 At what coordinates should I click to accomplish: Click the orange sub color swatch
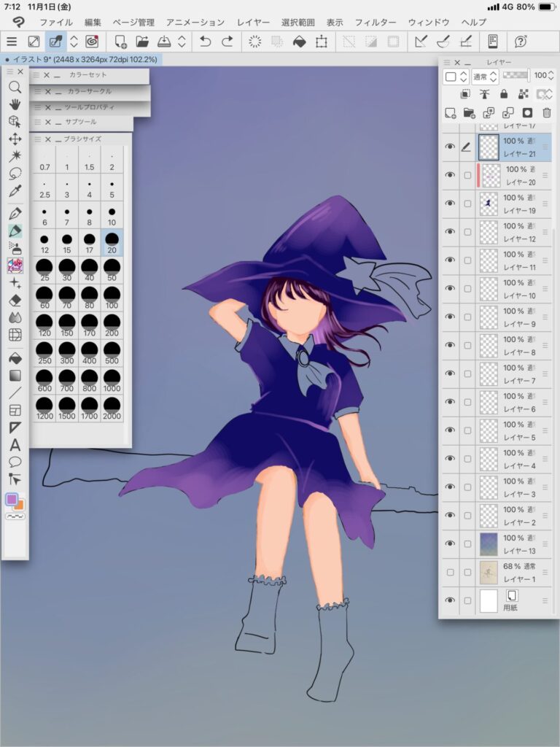click(20, 506)
